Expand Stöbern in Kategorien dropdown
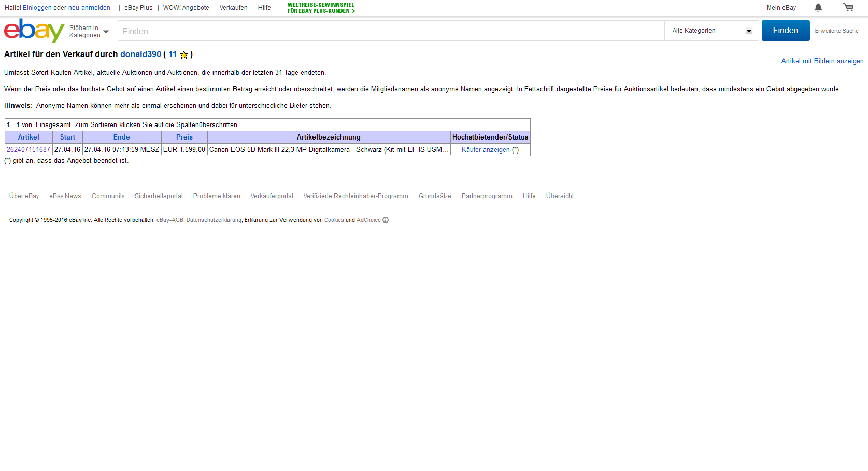The image size is (868, 471). coord(89,32)
